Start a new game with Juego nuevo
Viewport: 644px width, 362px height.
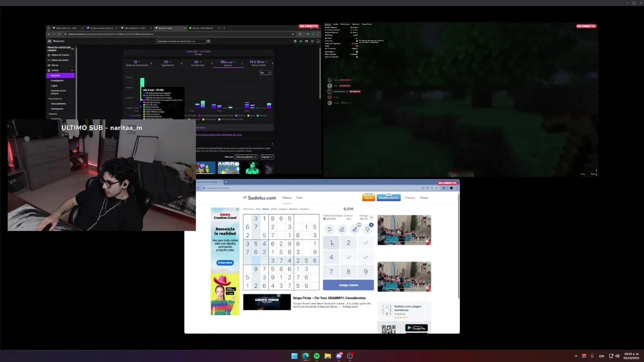click(x=348, y=285)
